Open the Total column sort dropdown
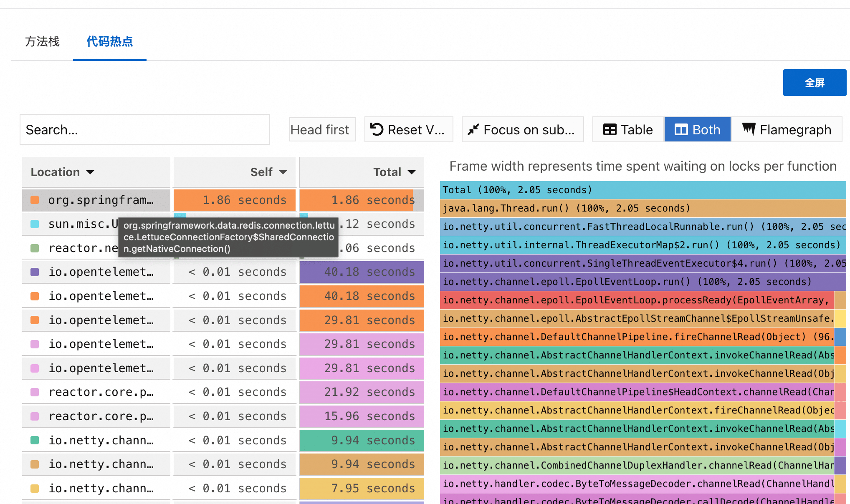The height and width of the screenshot is (504, 850). tap(412, 172)
